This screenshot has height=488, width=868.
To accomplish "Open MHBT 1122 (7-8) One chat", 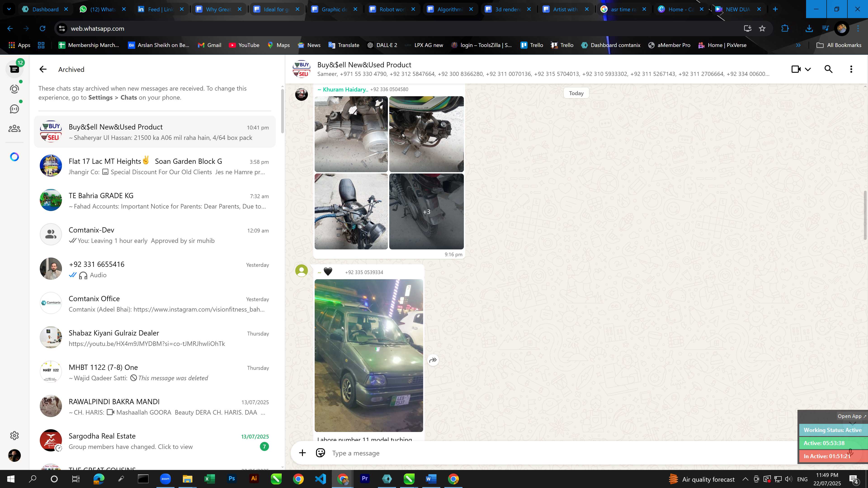I will click(155, 372).
